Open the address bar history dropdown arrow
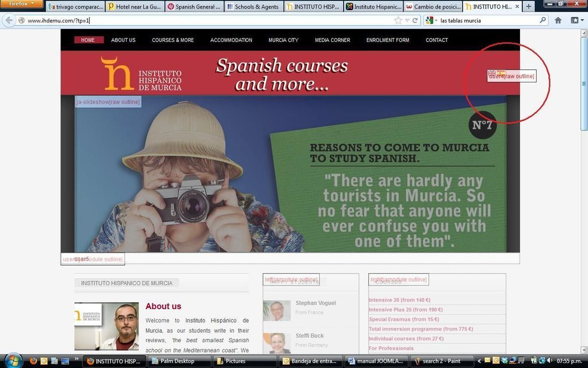Viewport: 588px width, 368px height. pos(407,20)
